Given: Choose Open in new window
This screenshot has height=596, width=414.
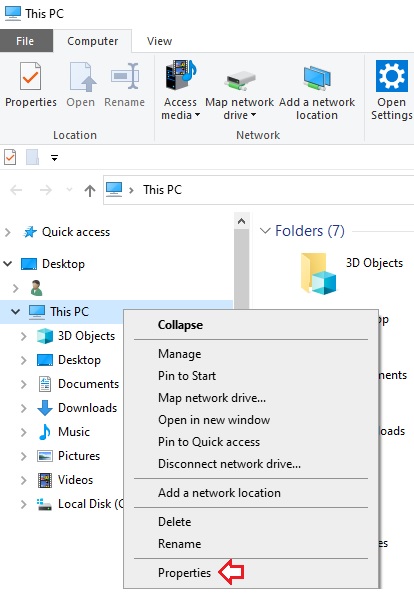Looking at the screenshot, I should 251,420.
